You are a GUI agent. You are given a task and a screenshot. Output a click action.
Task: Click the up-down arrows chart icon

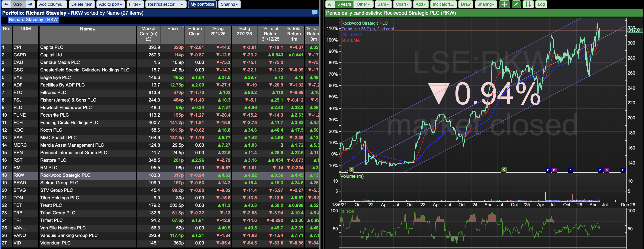[528, 4]
